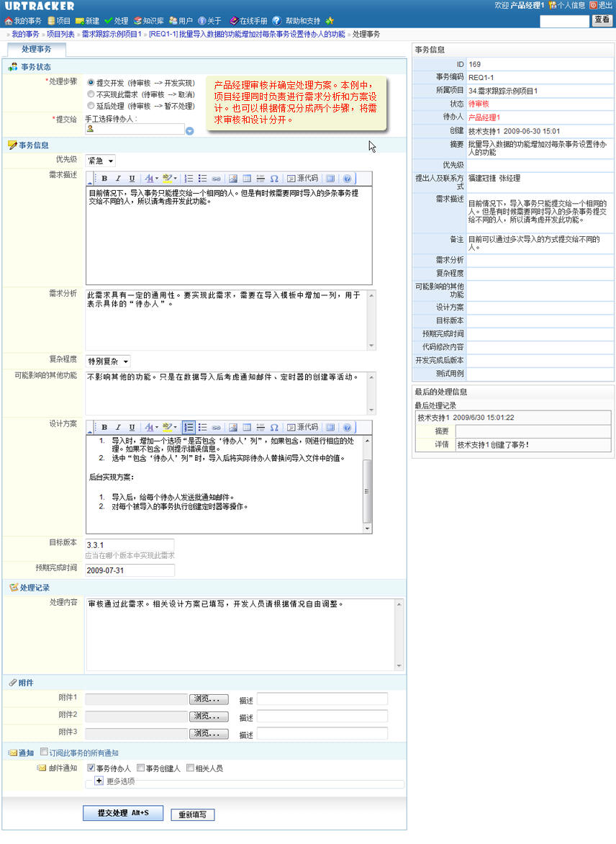Click the favorites star icon in the top menu
Viewport: 616px width, 844px height.
click(330, 21)
